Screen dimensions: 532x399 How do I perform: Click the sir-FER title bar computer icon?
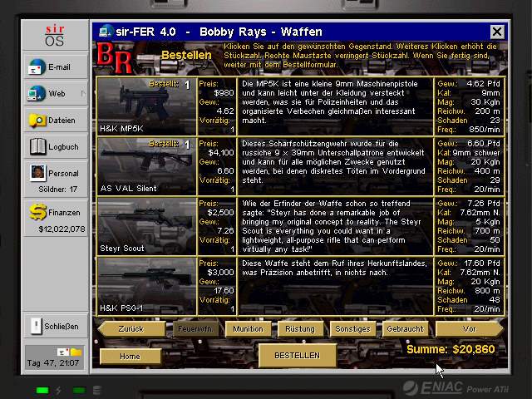(106, 32)
